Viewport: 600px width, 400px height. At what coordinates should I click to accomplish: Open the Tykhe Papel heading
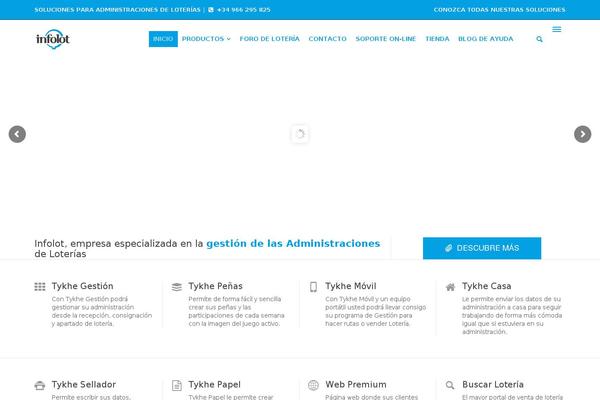(214, 385)
